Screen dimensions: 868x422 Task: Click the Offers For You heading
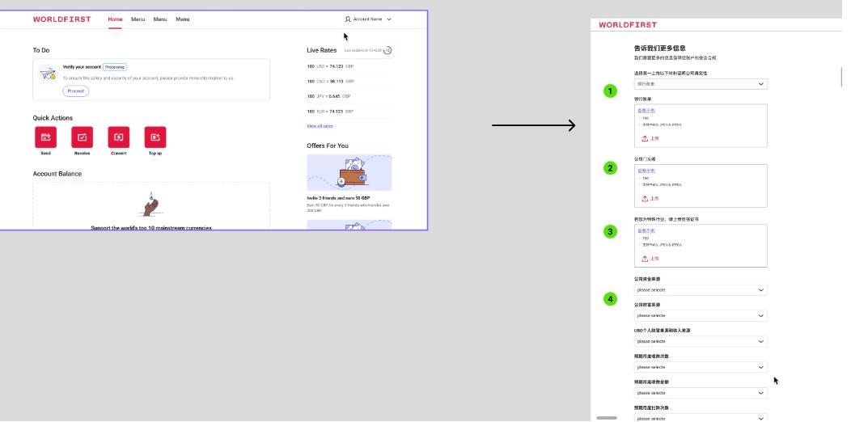(328, 146)
